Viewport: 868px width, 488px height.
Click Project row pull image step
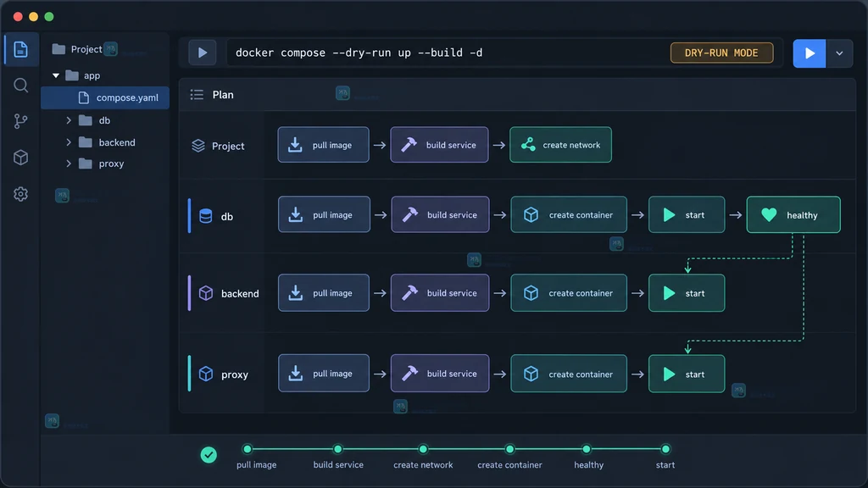pyautogui.click(x=323, y=145)
